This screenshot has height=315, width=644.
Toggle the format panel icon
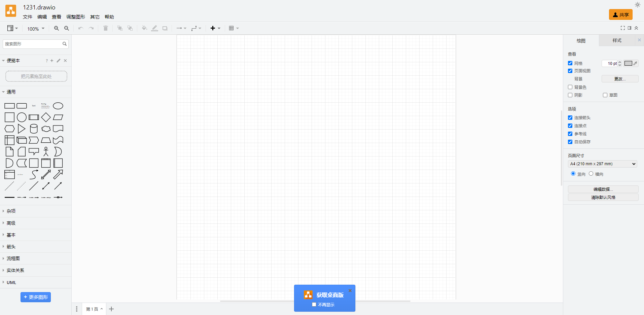[630, 28]
